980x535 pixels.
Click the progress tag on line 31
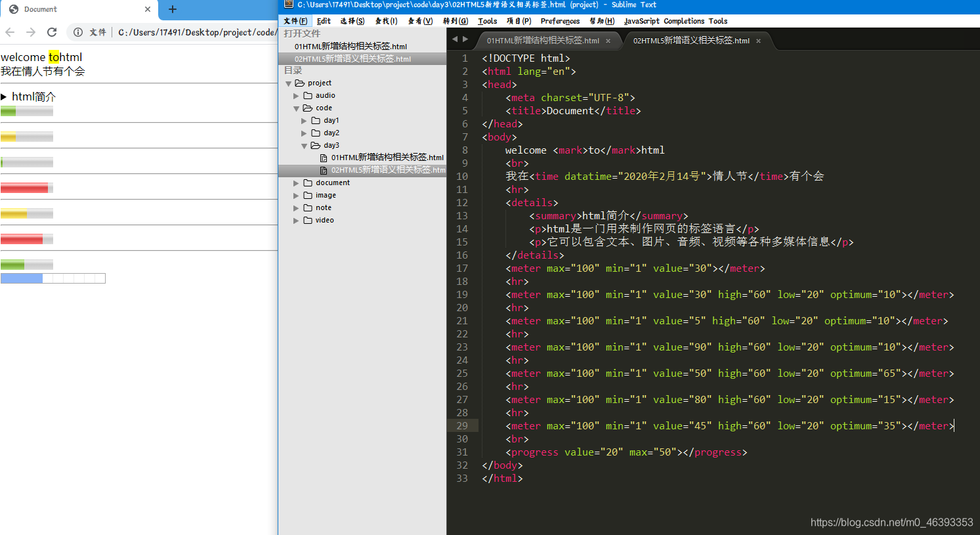(534, 452)
